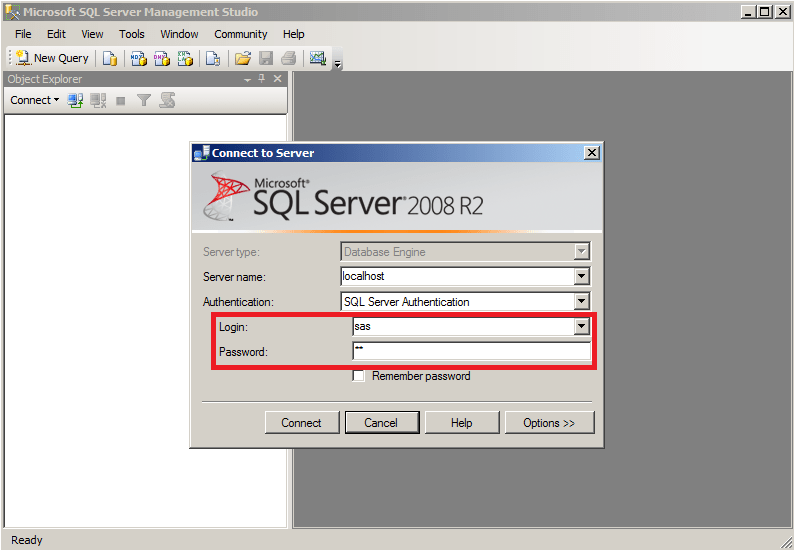Open the File menu
This screenshot has width=794, height=550.
23,34
